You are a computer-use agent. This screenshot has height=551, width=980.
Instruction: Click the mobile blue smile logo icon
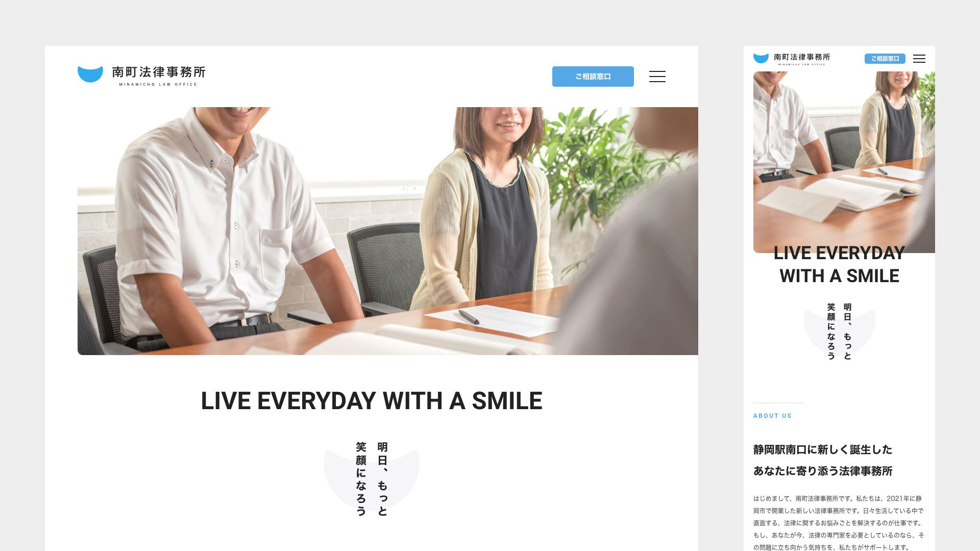point(761,58)
